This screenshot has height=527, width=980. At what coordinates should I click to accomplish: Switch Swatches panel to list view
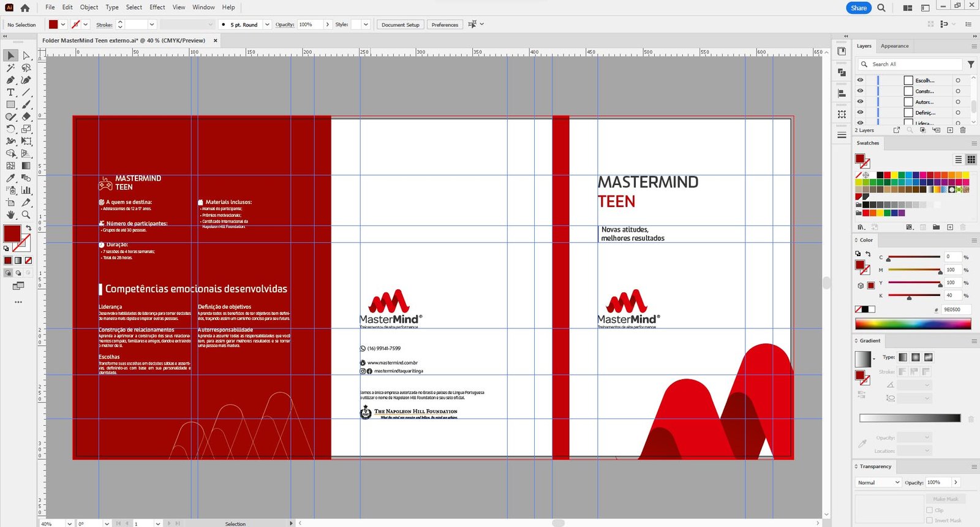click(x=959, y=159)
